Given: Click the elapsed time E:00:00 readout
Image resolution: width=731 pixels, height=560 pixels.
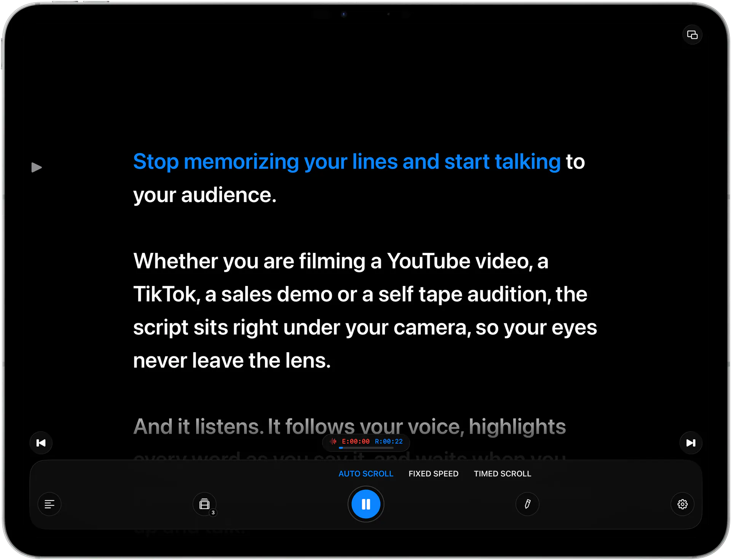Looking at the screenshot, I should [356, 441].
